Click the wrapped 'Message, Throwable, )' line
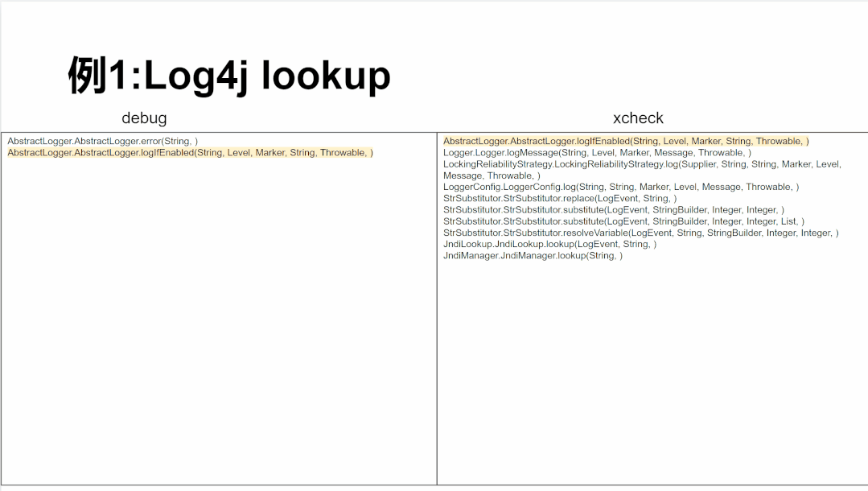The image size is (868, 491). click(492, 175)
